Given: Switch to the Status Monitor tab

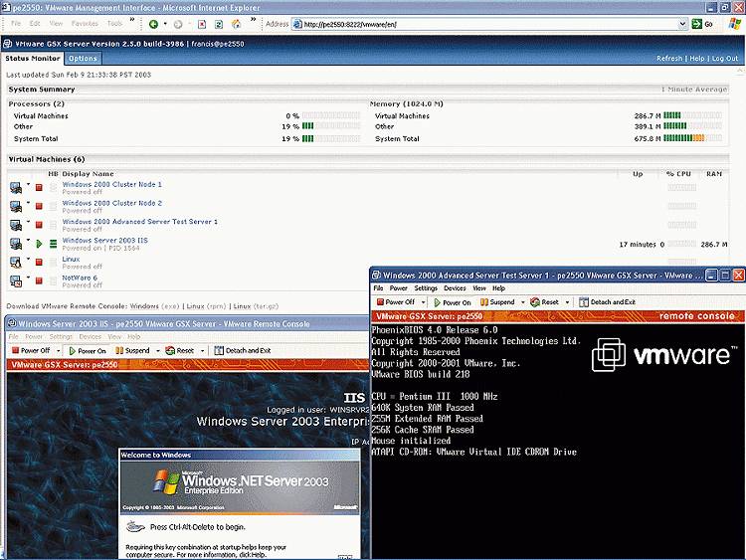Looking at the screenshot, I should 33,58.
